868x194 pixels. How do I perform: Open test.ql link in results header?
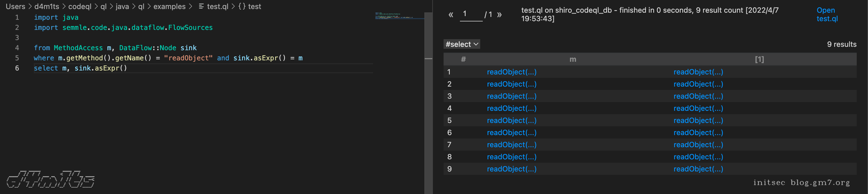827,14
